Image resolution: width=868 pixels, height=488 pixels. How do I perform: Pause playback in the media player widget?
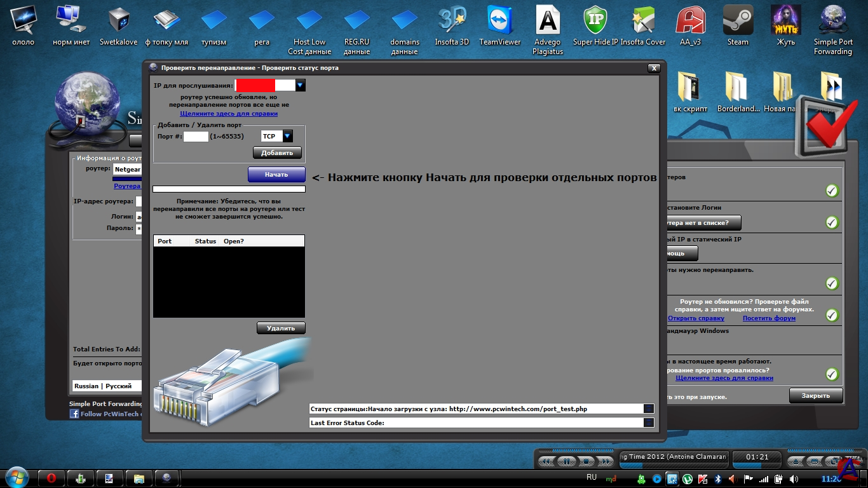(x=567, y=461)
